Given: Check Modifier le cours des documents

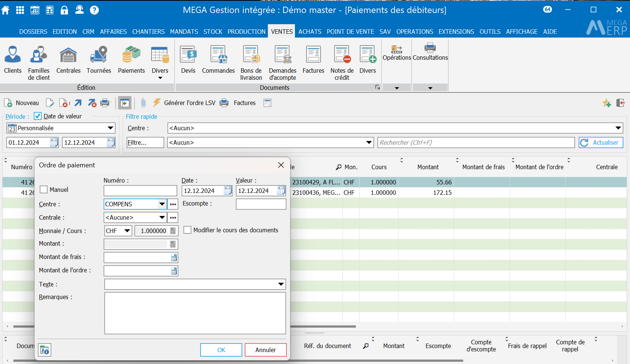Looking at the screenshot, I should click(188, 230).
